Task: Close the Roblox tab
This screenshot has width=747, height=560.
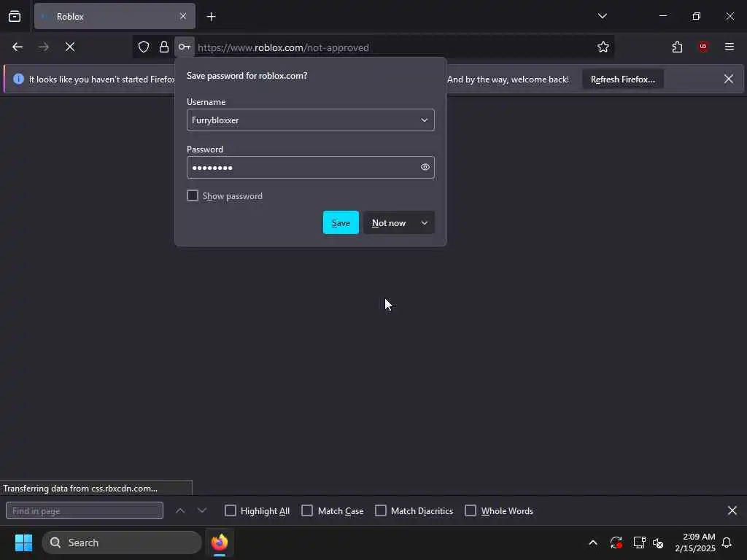Action: coord(183,16)
